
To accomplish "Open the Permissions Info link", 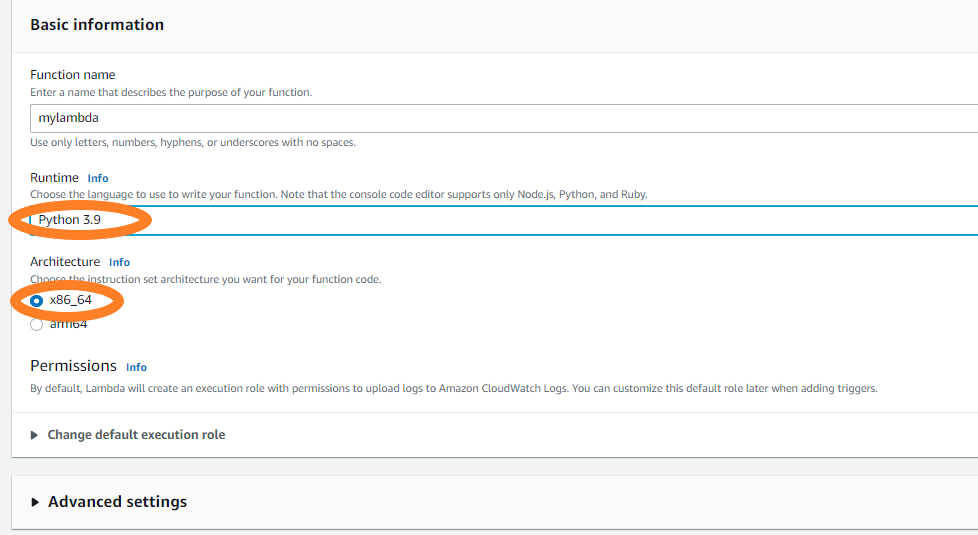I will coord(136,367).
